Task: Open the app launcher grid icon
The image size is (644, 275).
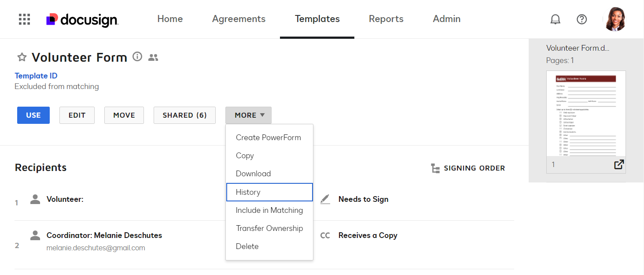Action: (x=24, y=19)
